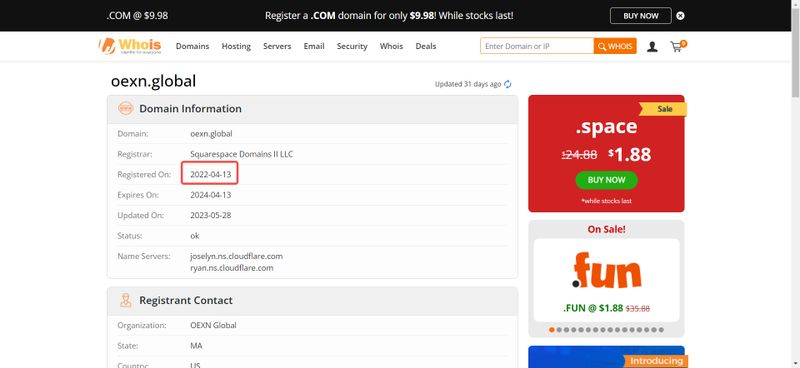Click the Sale ribbon on .space ad

pyautogui.click(x=664, y=109)
